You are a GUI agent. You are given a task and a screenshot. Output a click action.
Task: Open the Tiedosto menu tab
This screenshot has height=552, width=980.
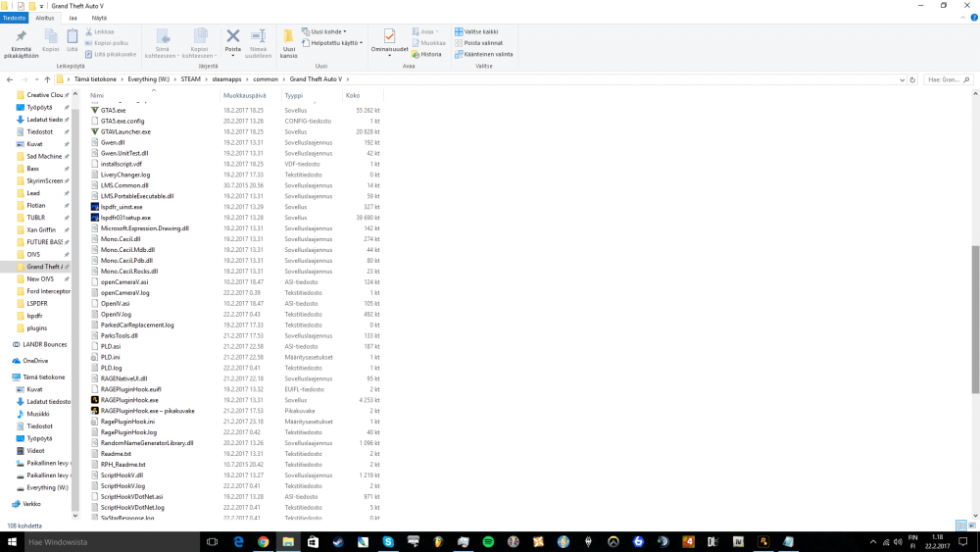[x=15, y=18]
